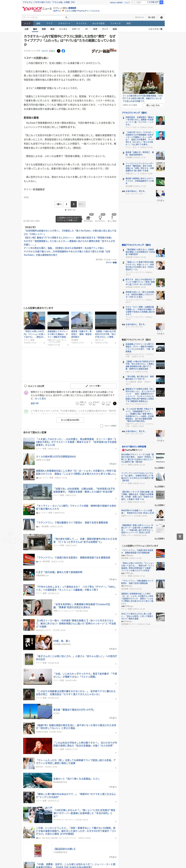Click the デイリー新潮 publisher logo
This screenshot has width=186, height=868.
104,51
